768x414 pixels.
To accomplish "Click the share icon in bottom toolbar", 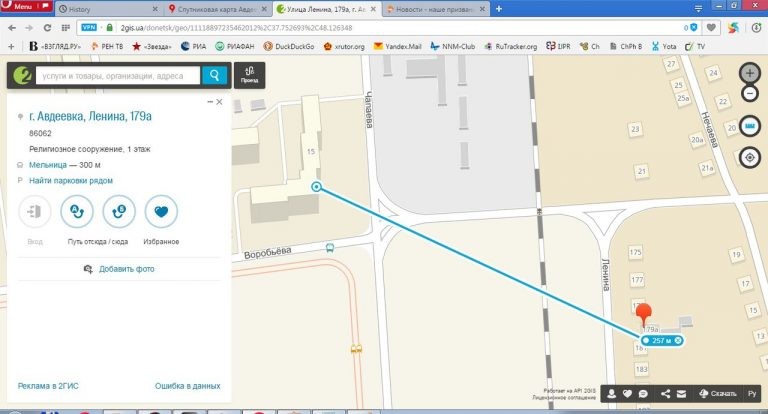I will click(x=666, y=393).
